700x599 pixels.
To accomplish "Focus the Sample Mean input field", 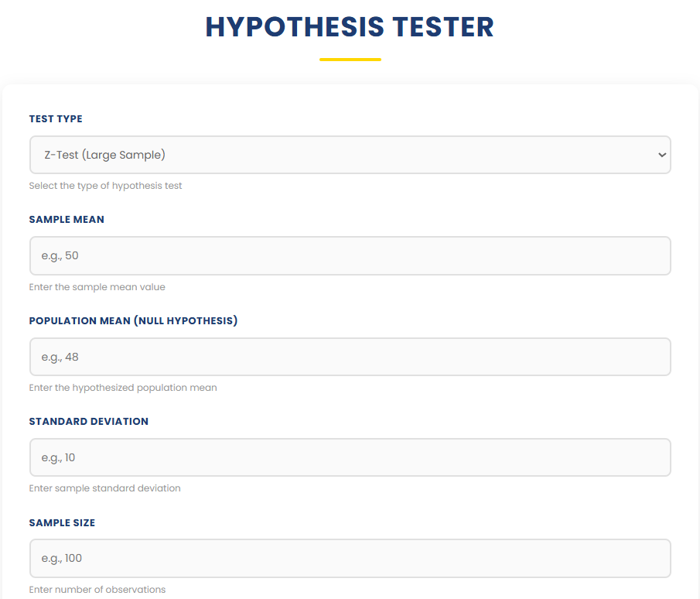I will point(350,255).
